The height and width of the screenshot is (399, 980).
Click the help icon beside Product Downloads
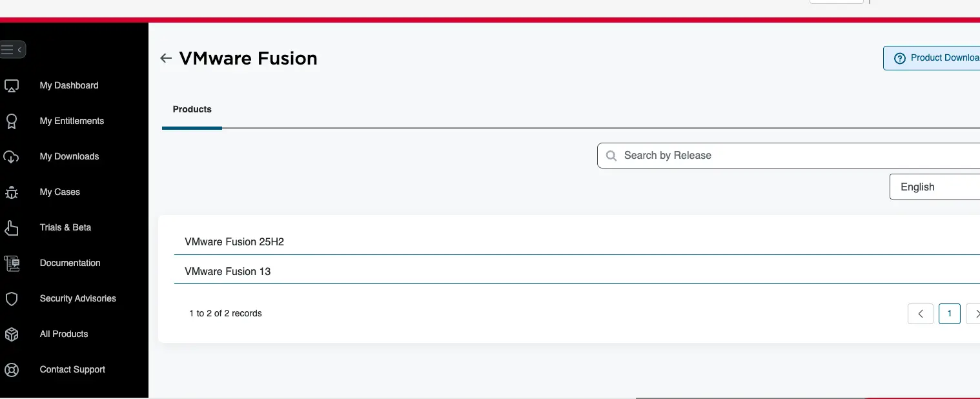click(x=899, y=57)
